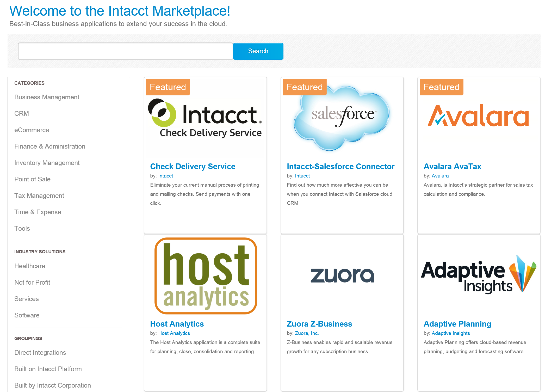Select the Point of Sale category
The width and height of the screenshot is (545, 392).
point(32,179)
